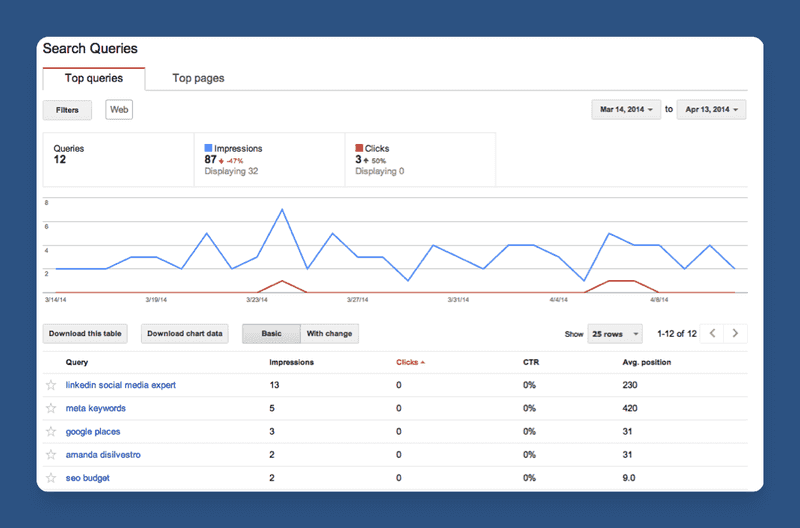Toggle the Basic view mode

[271, 333]
